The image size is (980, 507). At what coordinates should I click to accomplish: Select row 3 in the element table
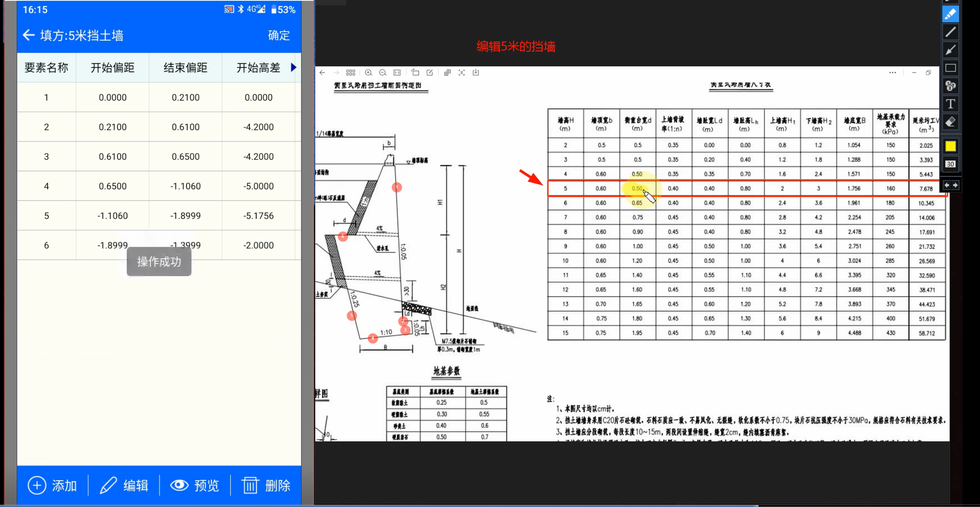tap(159, 156)
